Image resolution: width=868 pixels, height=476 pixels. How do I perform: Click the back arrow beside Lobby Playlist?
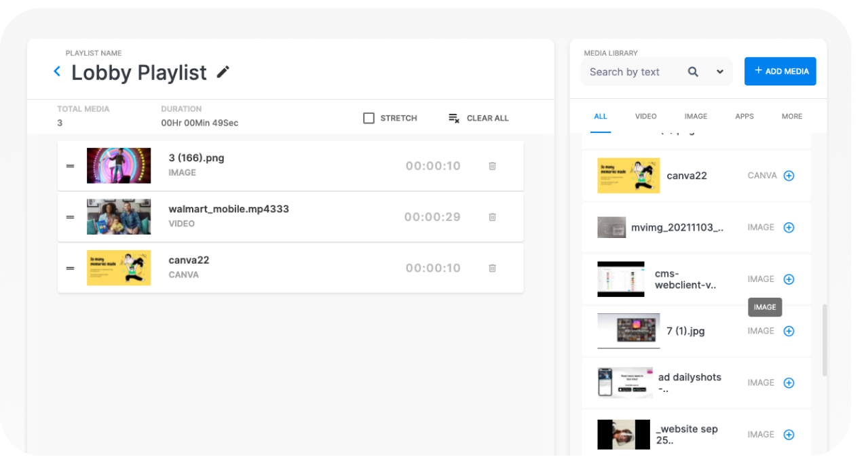click(57, 71)
